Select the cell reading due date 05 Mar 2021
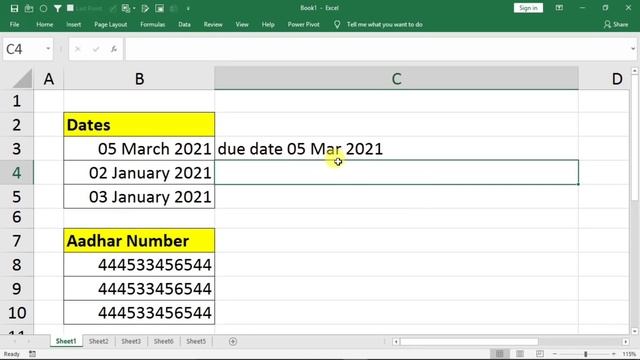 click(x=396, y=149)
